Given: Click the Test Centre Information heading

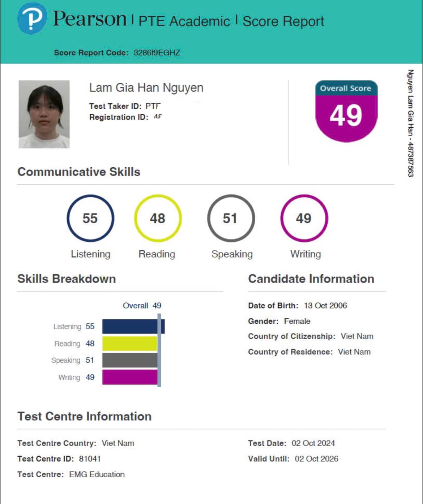Looking at the screenshot, I should click(x=84, y=416).
